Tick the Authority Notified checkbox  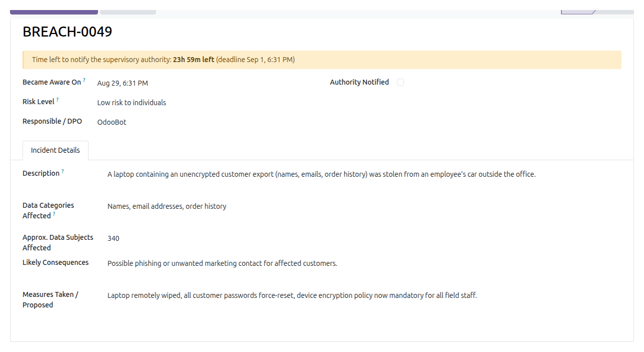pos(400,82)
